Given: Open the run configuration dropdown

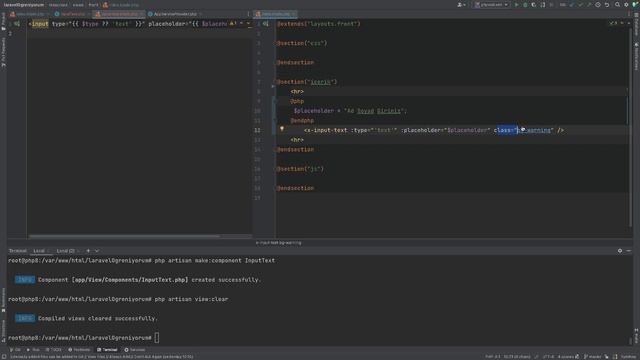Looking at the screenshot, I should point(491,5).
